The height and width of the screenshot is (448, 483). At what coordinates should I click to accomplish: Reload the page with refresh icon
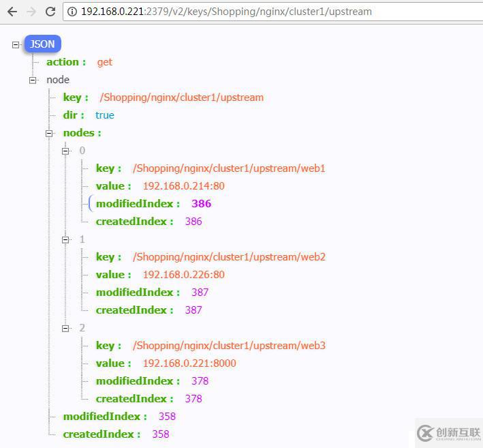coord(50,12)
